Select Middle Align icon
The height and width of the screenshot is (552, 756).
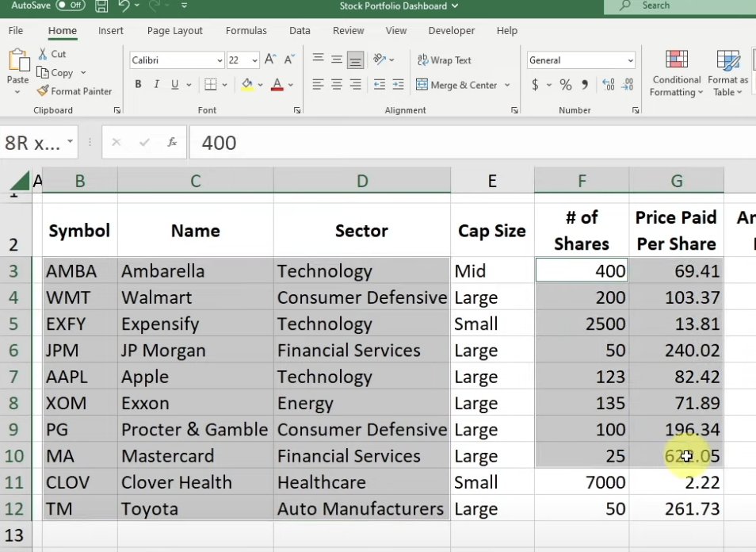click(x=337, y=59)
